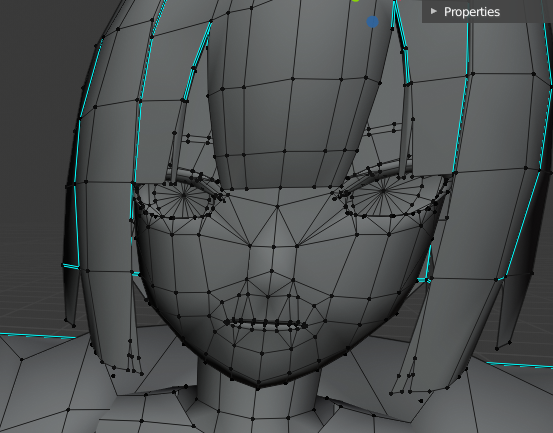Select the left mouth corner vertex
The width and height of the screenshot is (553, 433).
226,322
